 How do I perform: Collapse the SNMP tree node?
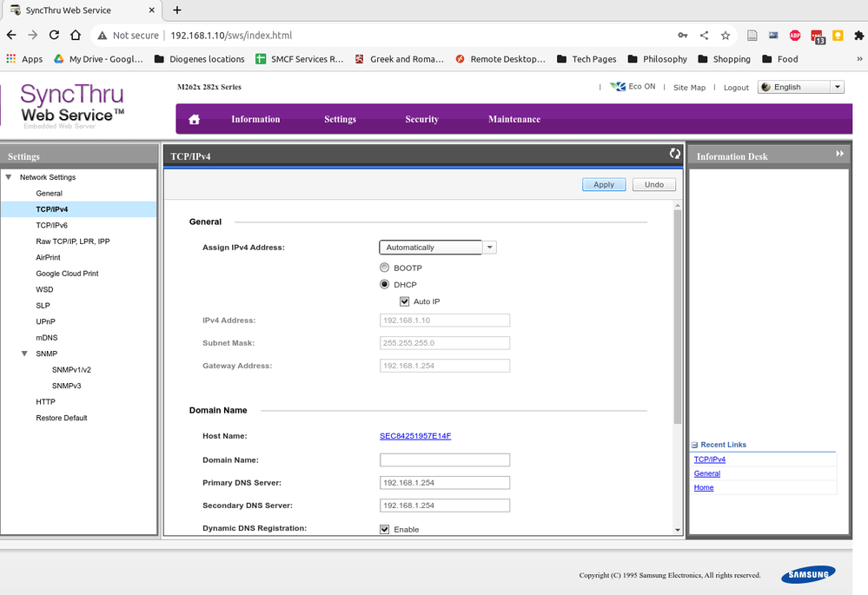click(24, 354)
